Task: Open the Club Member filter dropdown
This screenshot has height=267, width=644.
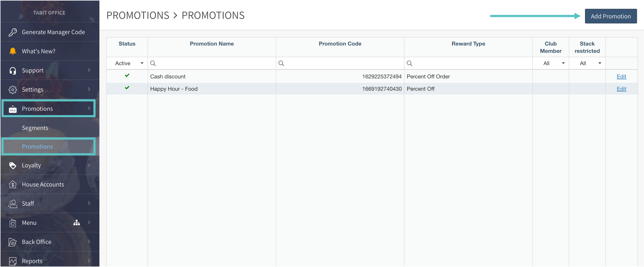Action: pos(553,63)
